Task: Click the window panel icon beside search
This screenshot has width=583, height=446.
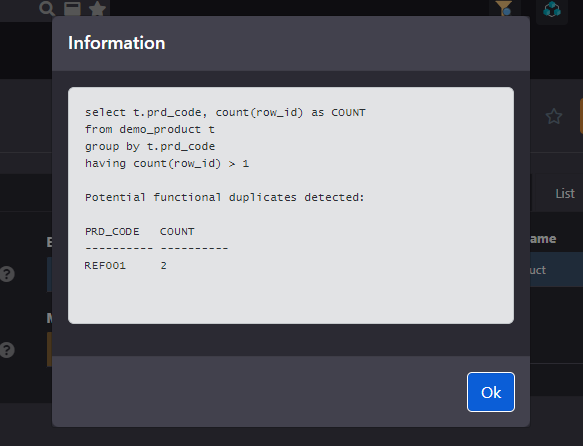Action: coord(73,8)
